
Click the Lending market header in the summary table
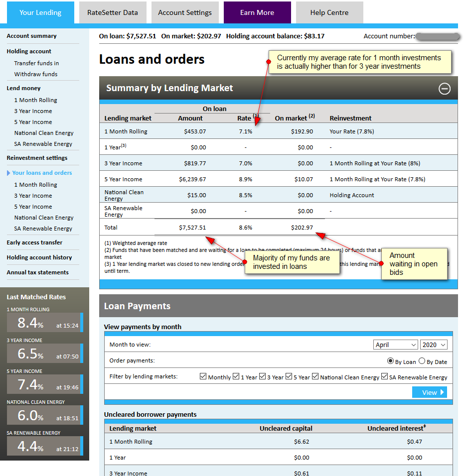[128, 118]
